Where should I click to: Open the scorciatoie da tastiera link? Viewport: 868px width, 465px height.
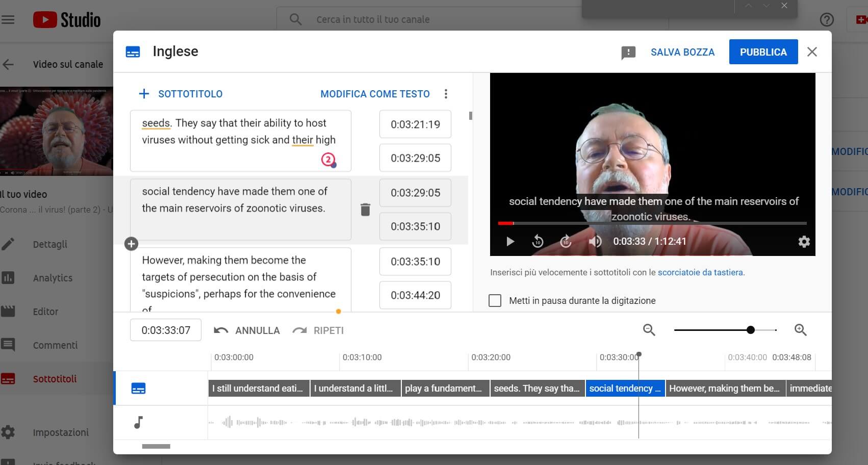tap(700, 272)
